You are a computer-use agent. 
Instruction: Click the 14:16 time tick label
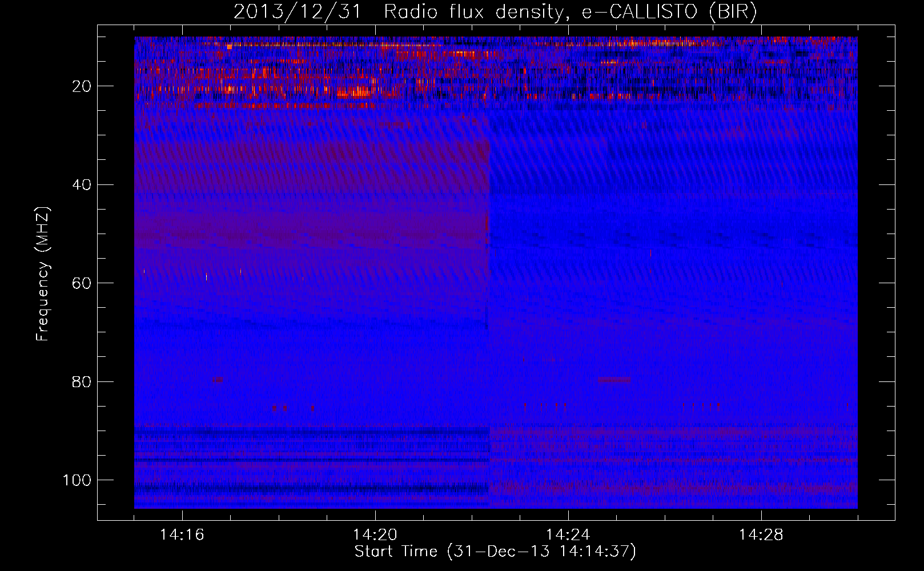[182, 535]
